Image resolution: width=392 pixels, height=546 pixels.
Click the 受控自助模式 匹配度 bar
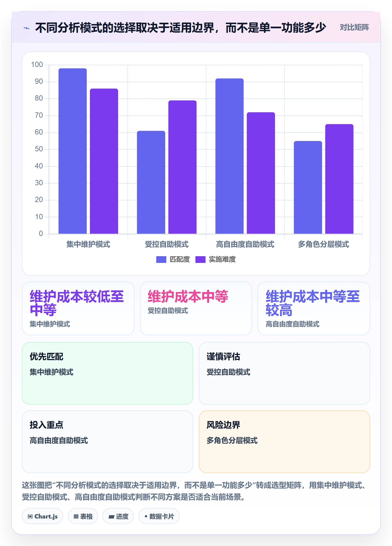point(151,182)
